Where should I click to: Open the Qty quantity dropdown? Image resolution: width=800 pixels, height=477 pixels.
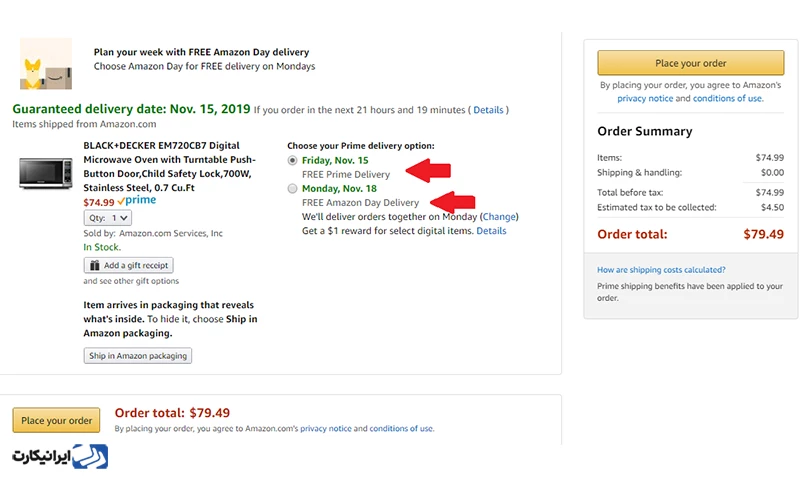pos(108,218)
